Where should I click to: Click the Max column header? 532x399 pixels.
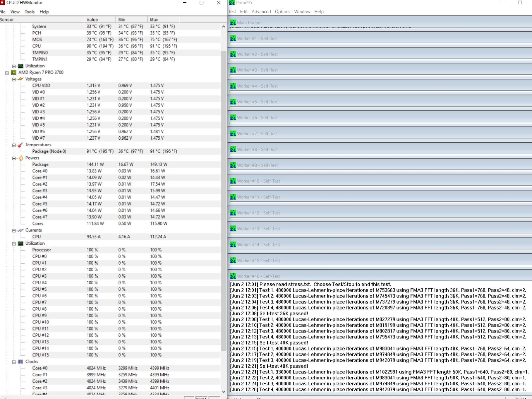[x=163, y=20]
